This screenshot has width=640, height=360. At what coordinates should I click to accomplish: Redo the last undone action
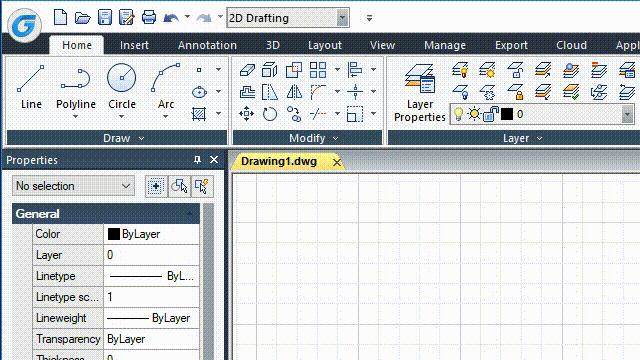pyautogui.click(x=204, y=18)
